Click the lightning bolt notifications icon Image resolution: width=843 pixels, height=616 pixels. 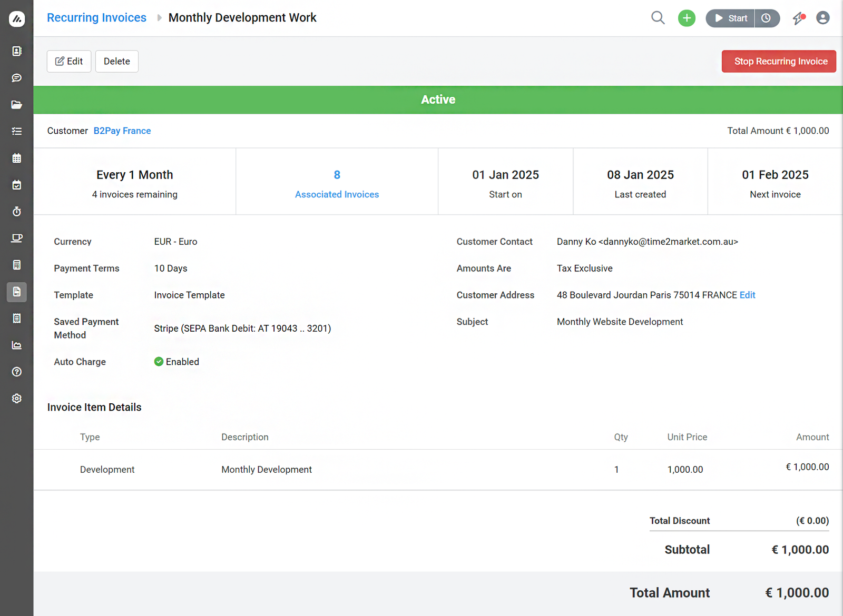(x=799, y=18)
